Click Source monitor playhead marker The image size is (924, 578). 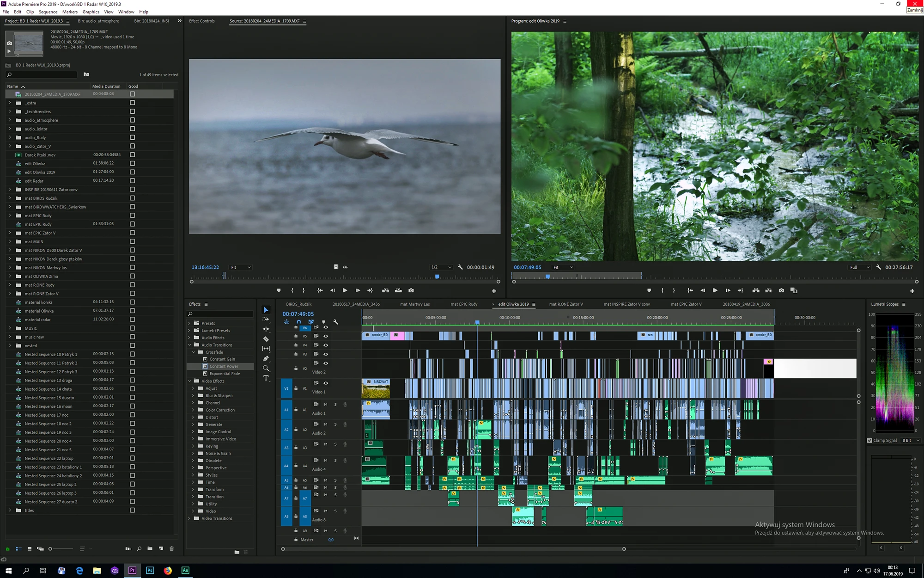pyautogui.click(x=437, y=277)
